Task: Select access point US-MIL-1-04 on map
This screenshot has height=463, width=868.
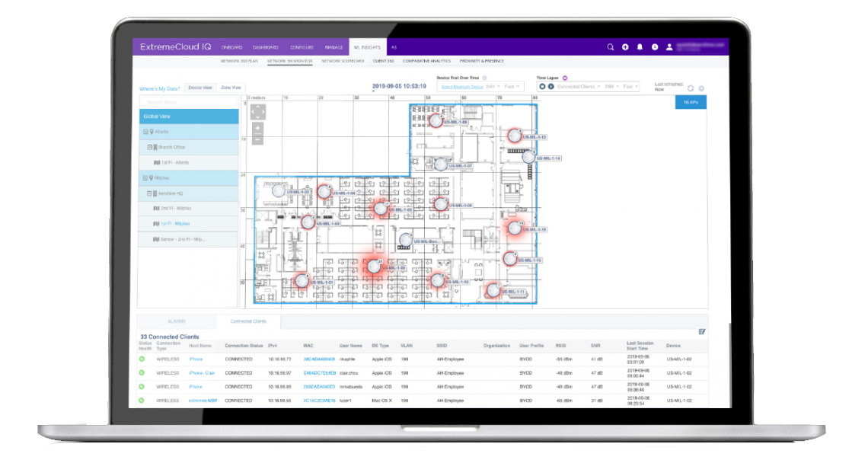Action: pyautogui.click(x=324, y=192)
